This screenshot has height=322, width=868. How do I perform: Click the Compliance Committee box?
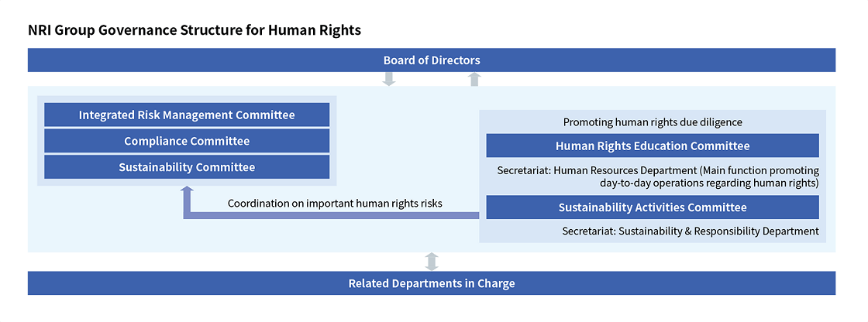(187, 141)
